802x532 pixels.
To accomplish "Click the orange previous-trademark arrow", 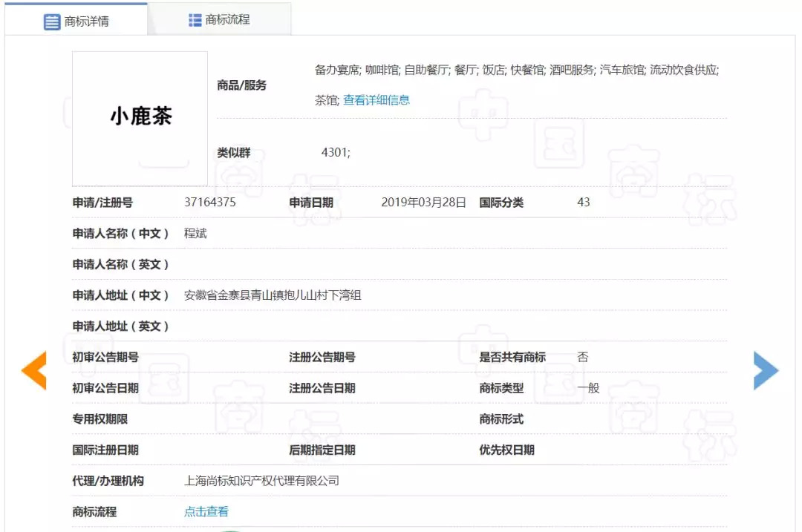I will pyautogui.click(x=34, y=370).
